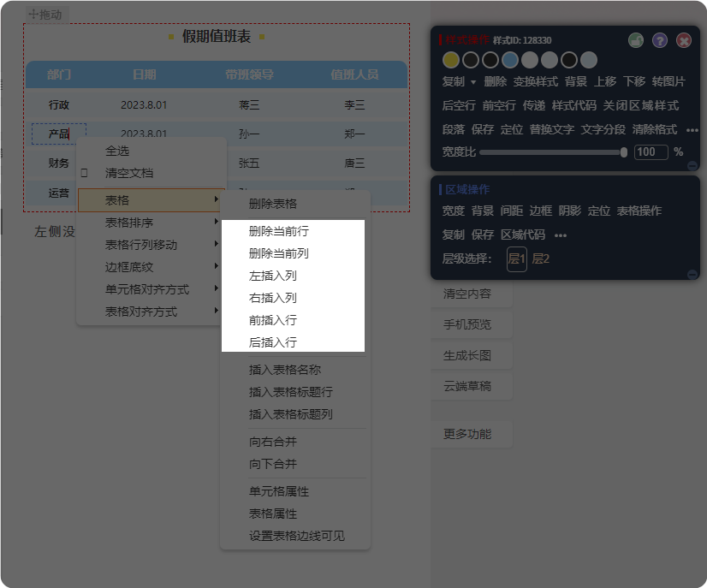Select 删除当前行 in the submenu
Viewport: 707px width, 588px height.
(x=279, y=231)
